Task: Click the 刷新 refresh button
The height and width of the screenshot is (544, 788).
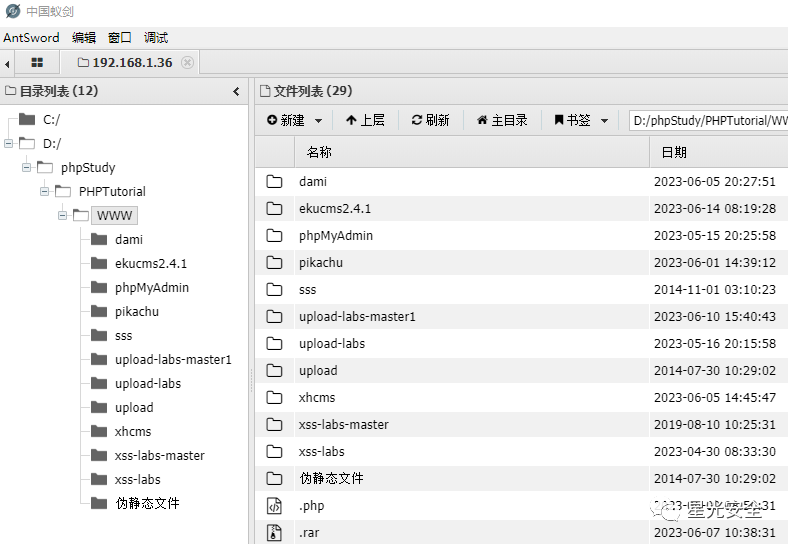Action: coord(430,120)
